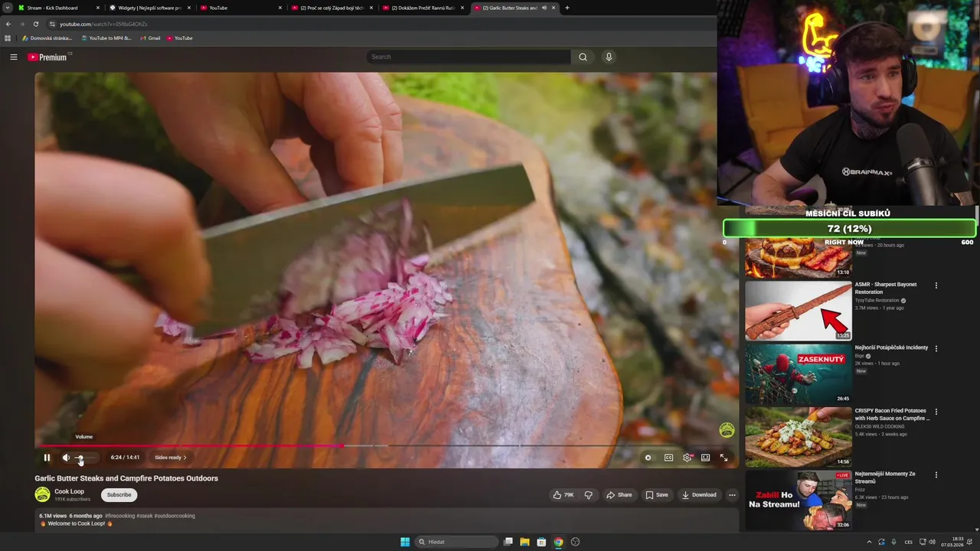Click the search magnifier button
The image size is (980, 551).
583,57
